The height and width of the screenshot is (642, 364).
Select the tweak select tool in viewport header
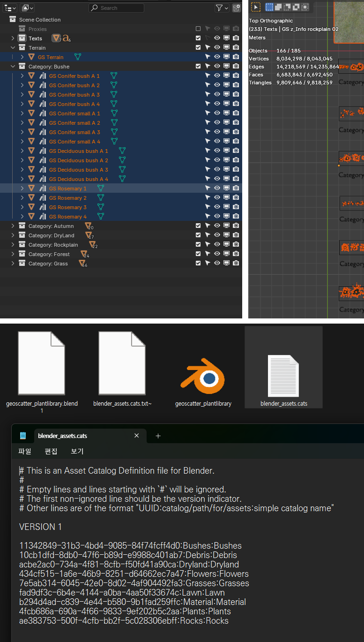(256, 7)
